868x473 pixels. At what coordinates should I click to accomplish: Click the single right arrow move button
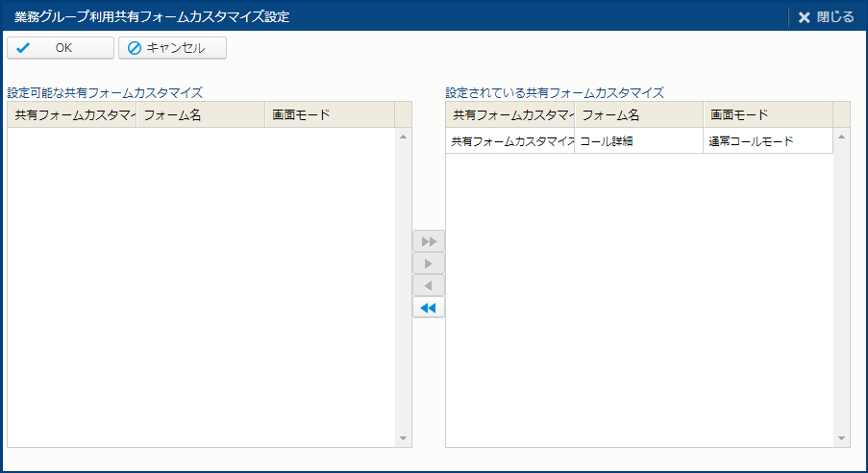[429, 263]
